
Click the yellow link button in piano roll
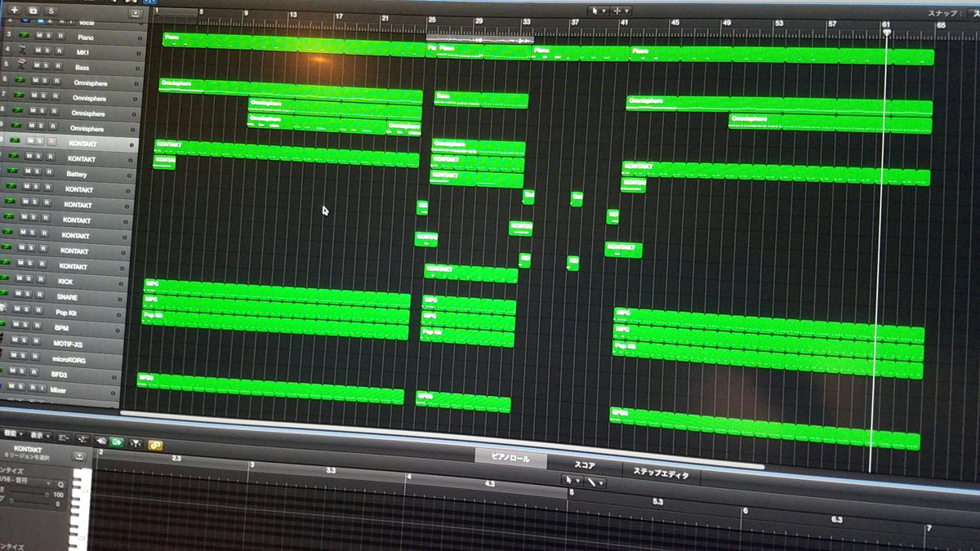[x=155, y=446]
